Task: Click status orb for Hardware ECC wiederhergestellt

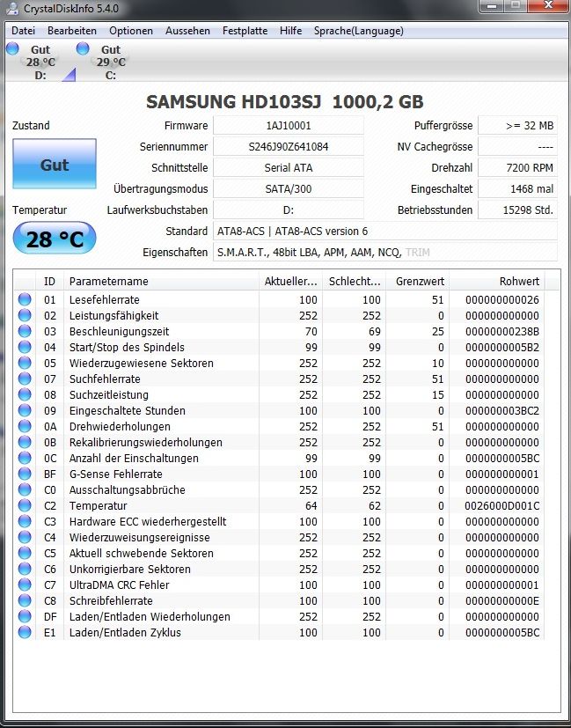Action: pyautogui.click(x=25, y=521)
